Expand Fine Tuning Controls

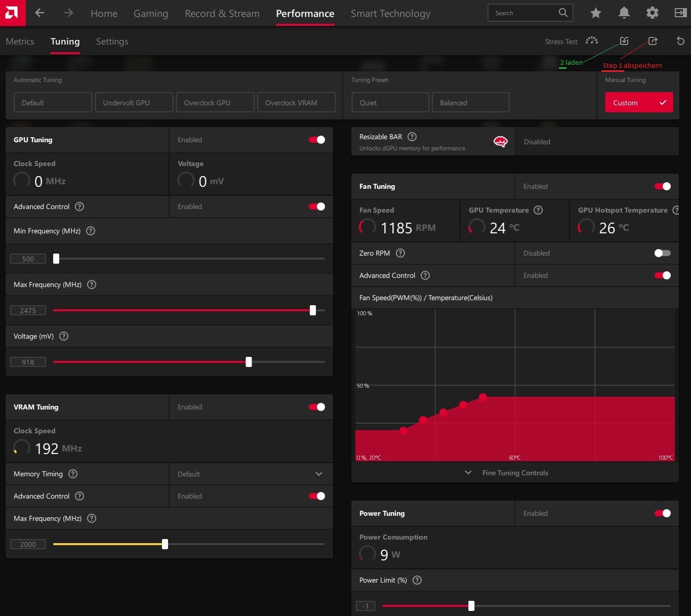(515, 473)
